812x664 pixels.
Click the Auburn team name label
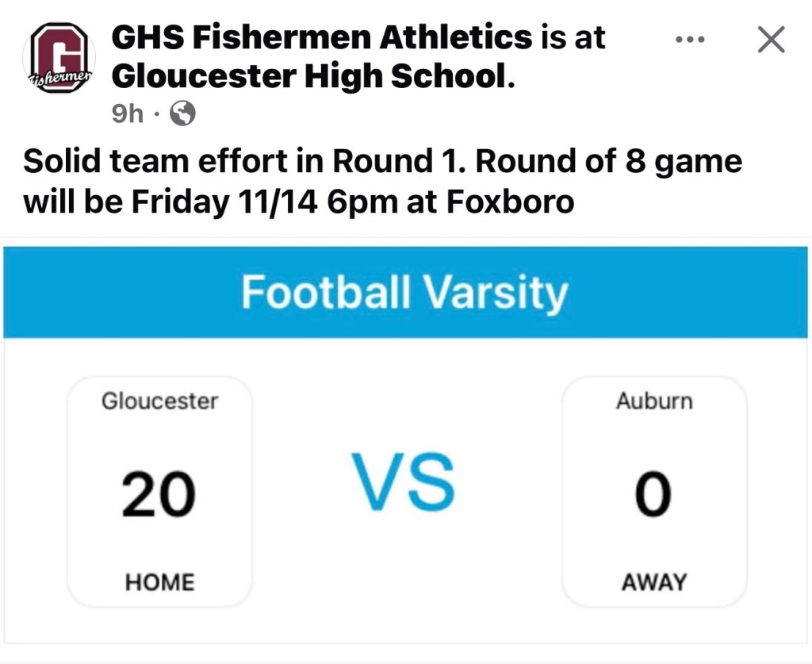(x=654, y=401)
